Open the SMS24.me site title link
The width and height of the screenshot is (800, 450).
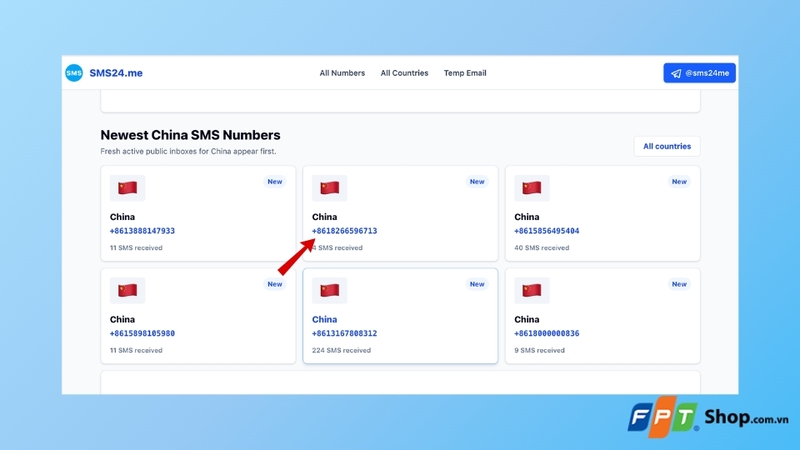(116, 73)
